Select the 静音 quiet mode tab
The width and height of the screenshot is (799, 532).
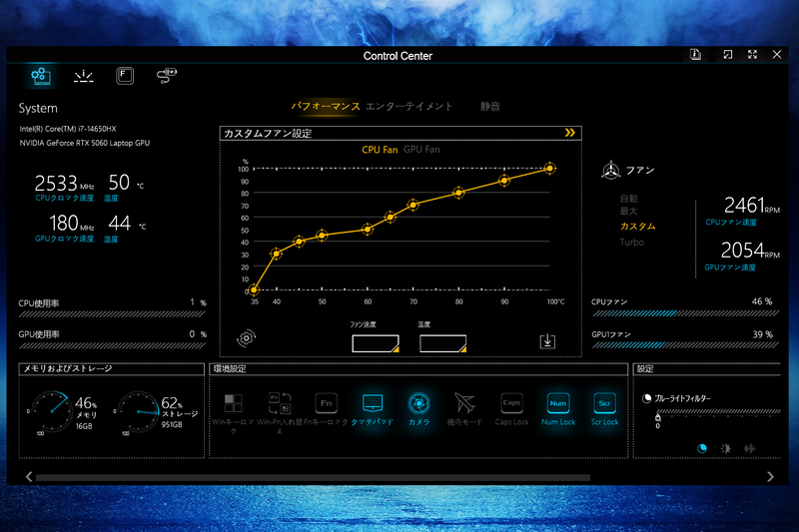(490, 107)
